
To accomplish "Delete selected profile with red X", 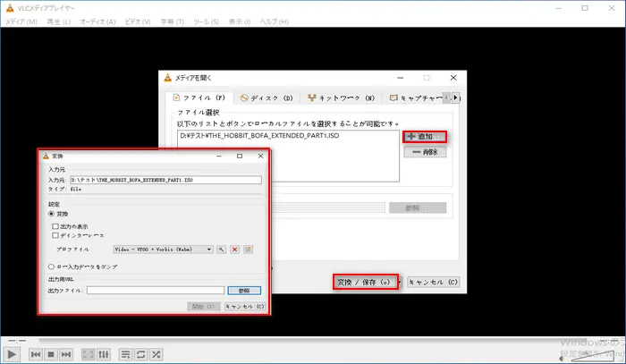I will [235, 249].
